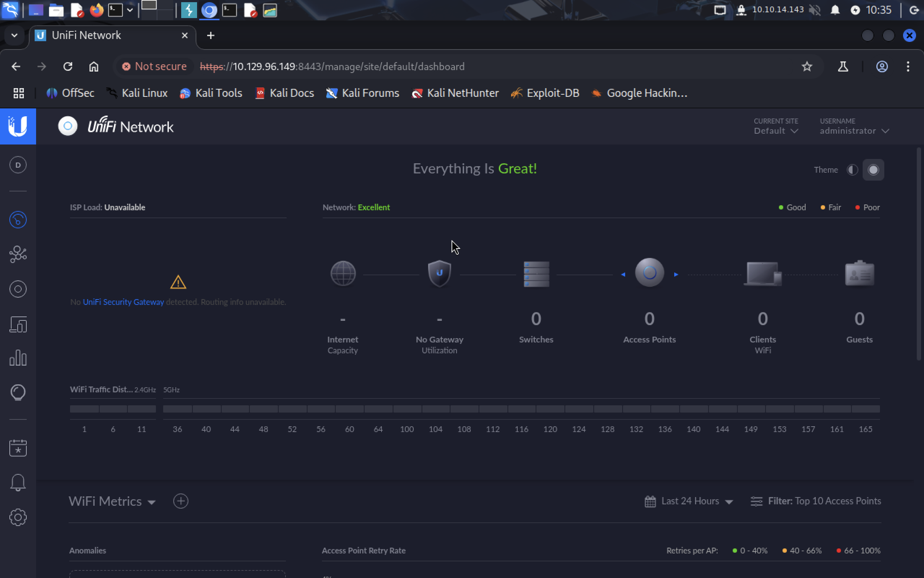Click the dashboard vertical scrollbar

(x=919, y=254)
